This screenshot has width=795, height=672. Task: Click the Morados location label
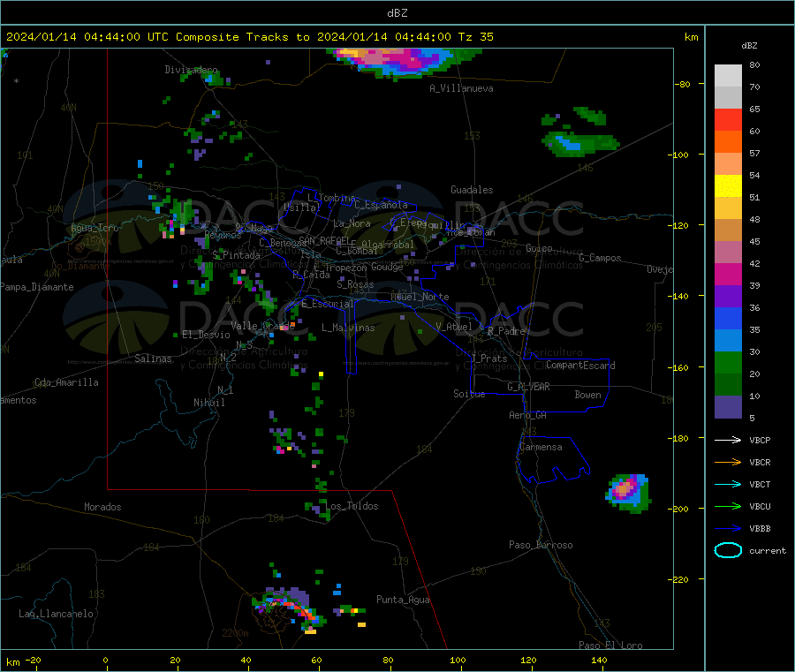tap(103, 507)
